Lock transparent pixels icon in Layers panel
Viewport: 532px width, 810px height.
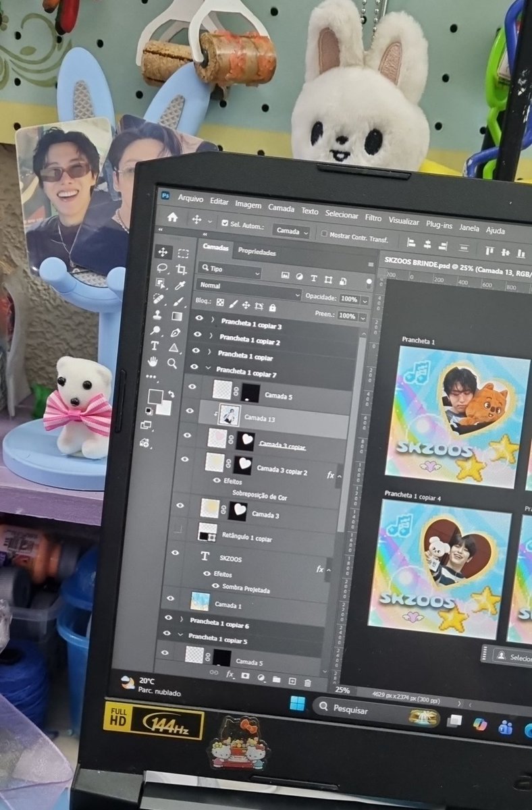click(x=220, y=302)
